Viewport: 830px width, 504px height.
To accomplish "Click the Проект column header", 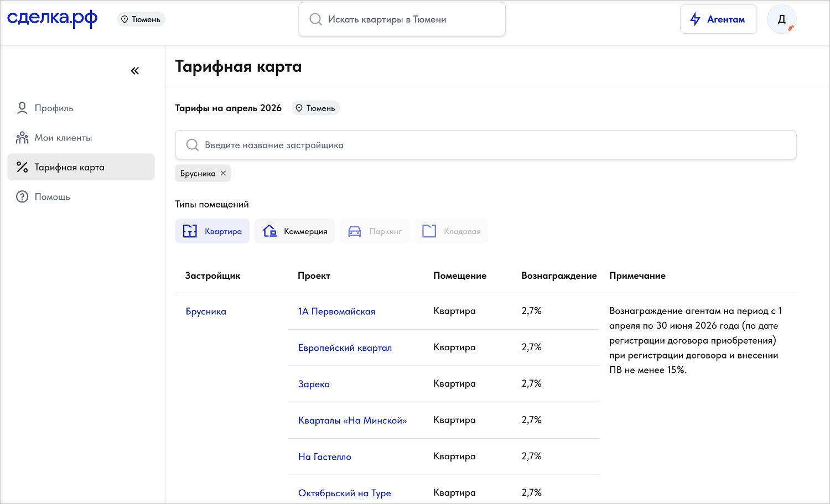I will (x=314, y=276).
